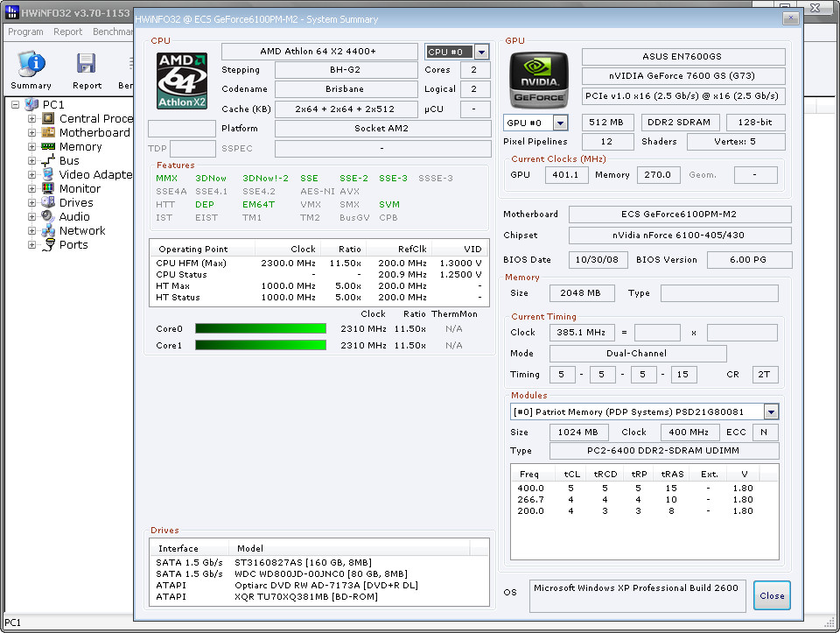840x633 pixels.
Task: Open the GPU #0 selector dropdown
Action: click(560, 123)
